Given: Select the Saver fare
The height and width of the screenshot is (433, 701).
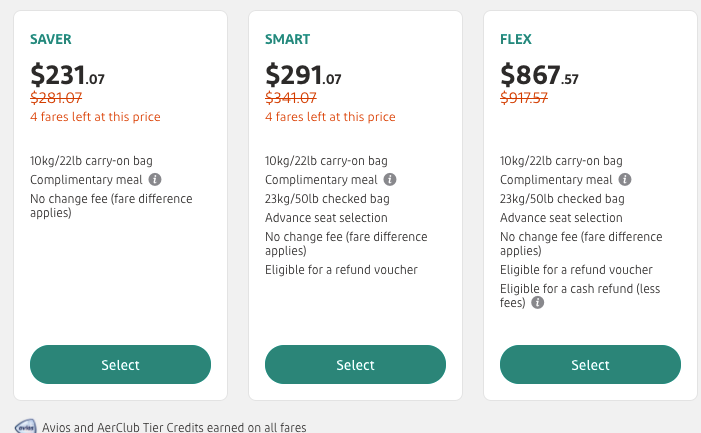Looking at the screenshot, I should click(x=121, y=365).
